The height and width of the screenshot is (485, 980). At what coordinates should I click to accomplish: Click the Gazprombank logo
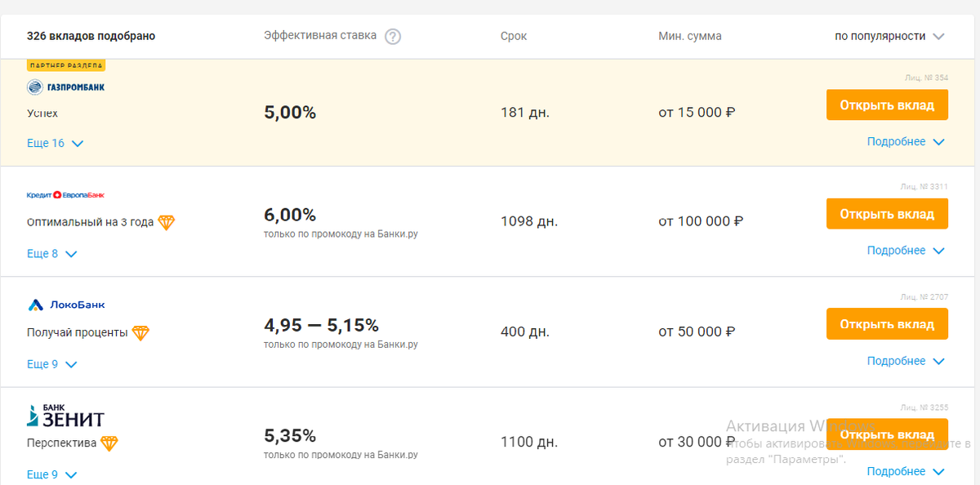tap(66, 87)
